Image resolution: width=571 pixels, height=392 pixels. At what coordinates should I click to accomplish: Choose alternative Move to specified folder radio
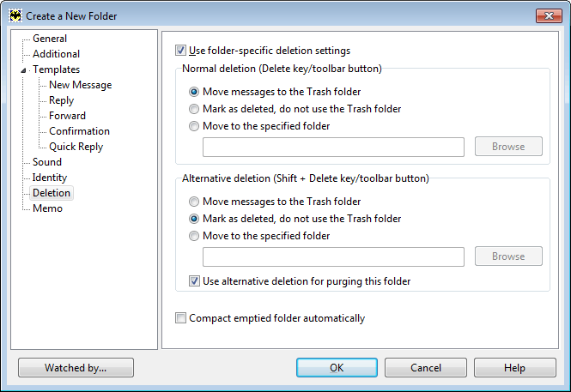pos(194,236)
